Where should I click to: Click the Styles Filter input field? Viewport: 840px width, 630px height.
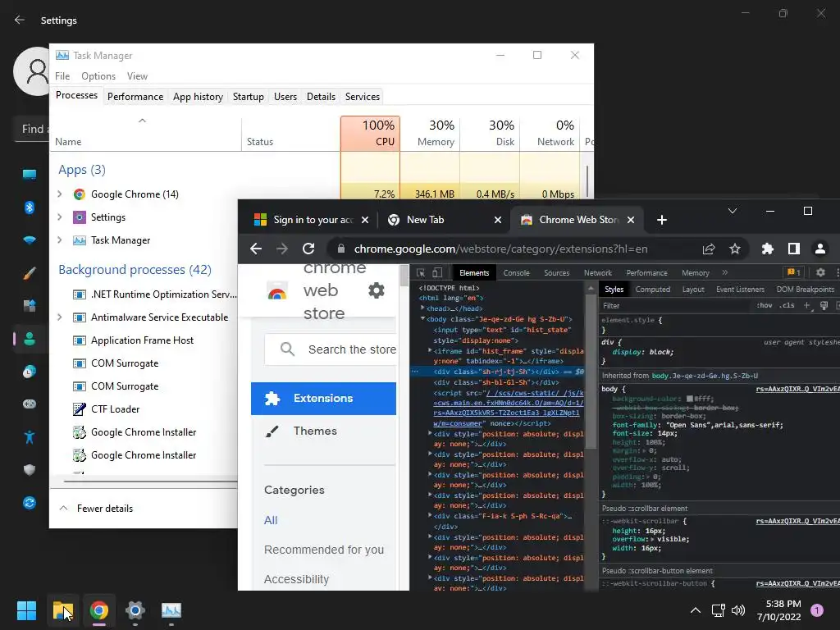click(675, 305)
